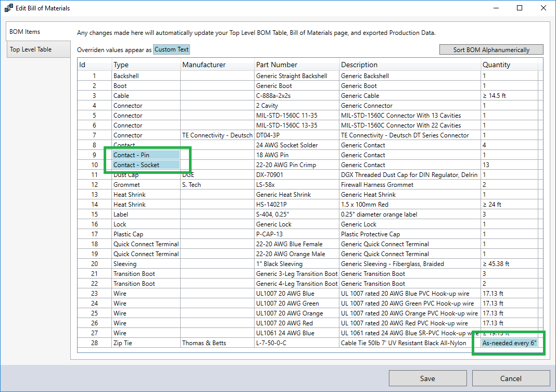Open the Top Level Table tab
The height and width of the screenshot is (392, 556).
39,49
